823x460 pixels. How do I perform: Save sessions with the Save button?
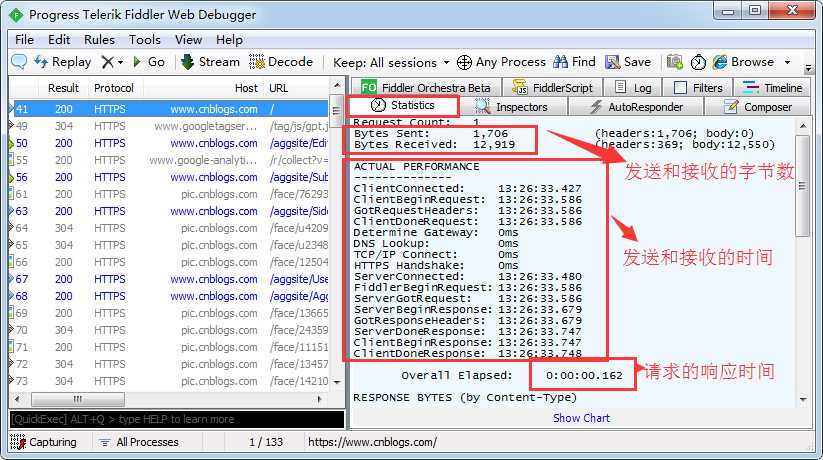(x=628, y=62)
